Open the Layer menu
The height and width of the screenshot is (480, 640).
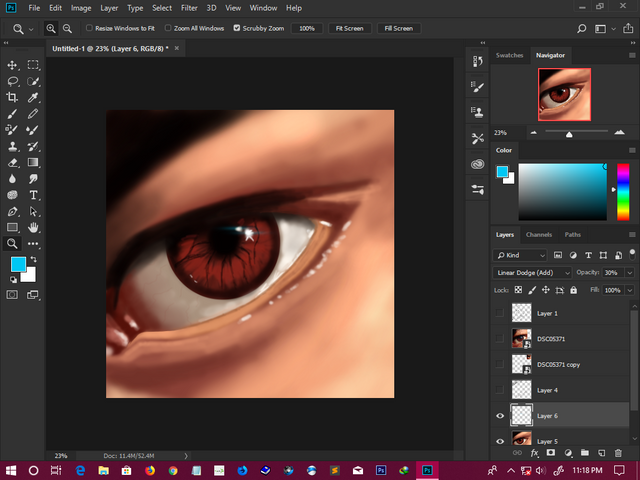[x=109, y=8]
